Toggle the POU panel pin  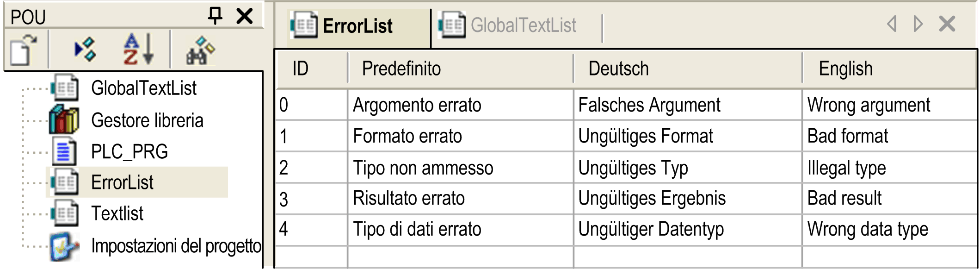point(215,15)
